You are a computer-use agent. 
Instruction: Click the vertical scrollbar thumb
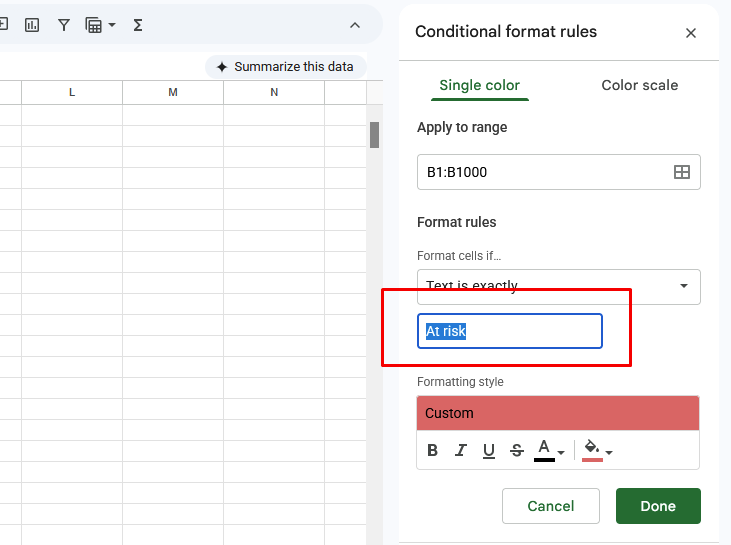click(x=374, y=135)
